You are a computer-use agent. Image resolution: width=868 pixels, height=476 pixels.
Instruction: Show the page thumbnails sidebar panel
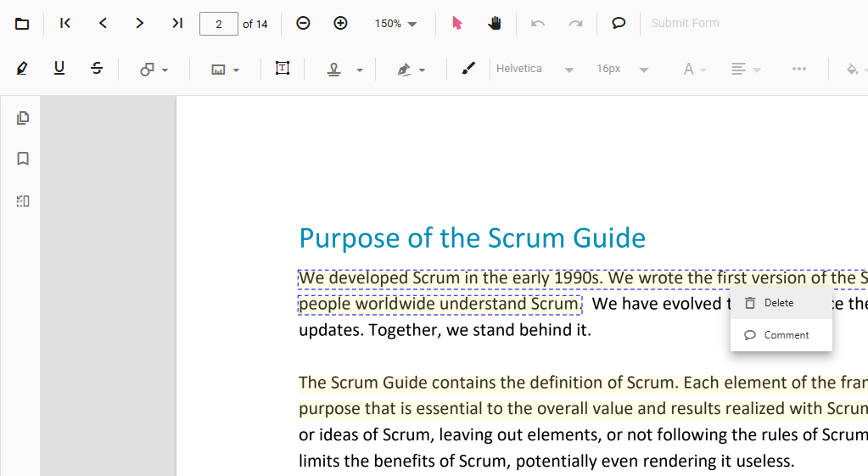click(x=23, y=118)
